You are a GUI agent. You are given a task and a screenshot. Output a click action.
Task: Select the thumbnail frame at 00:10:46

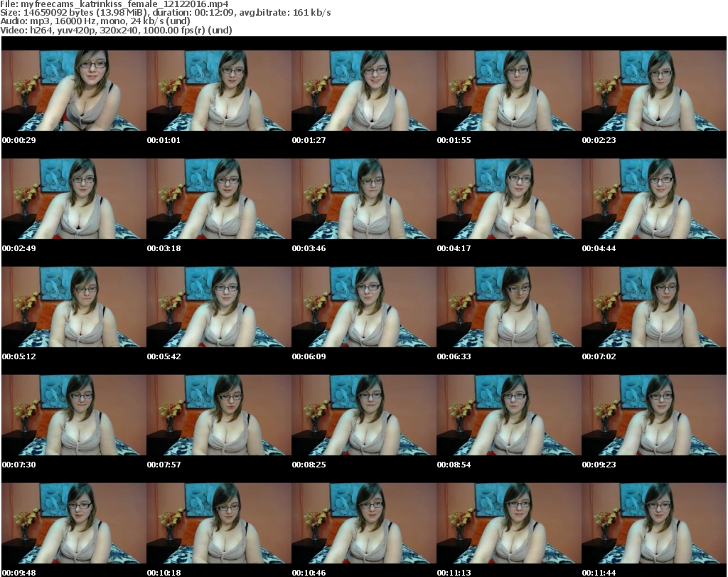[x=364, y=523]
